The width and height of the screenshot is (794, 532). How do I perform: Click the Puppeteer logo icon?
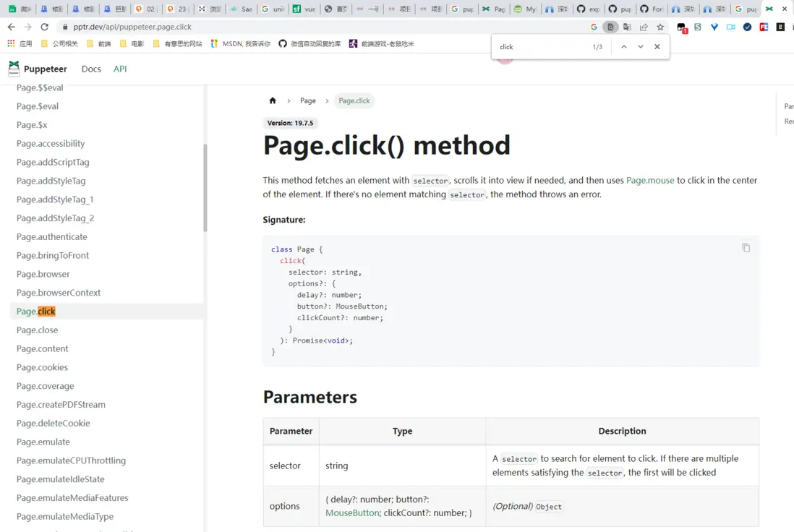tap(14, 69)
